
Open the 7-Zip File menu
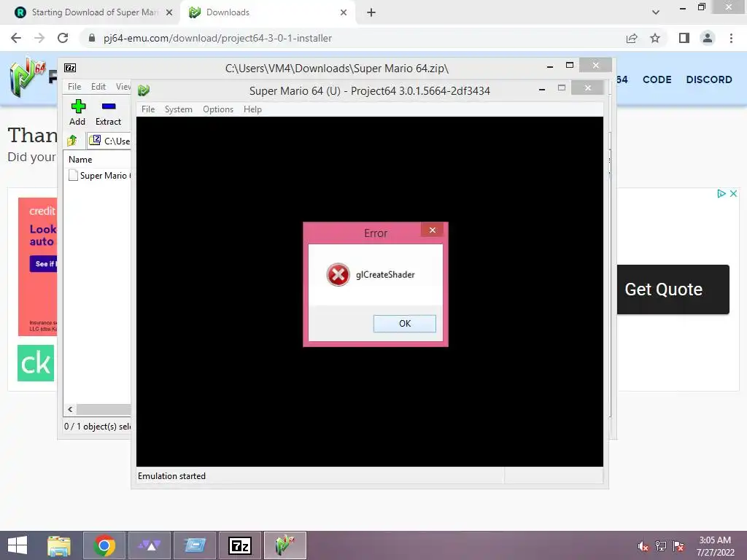click(x=74, y=86)
